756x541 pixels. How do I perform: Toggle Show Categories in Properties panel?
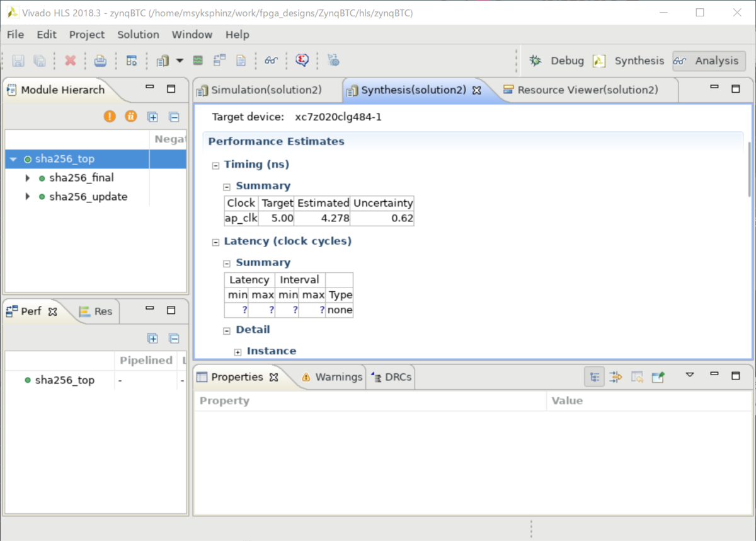[x=594, y=377]
